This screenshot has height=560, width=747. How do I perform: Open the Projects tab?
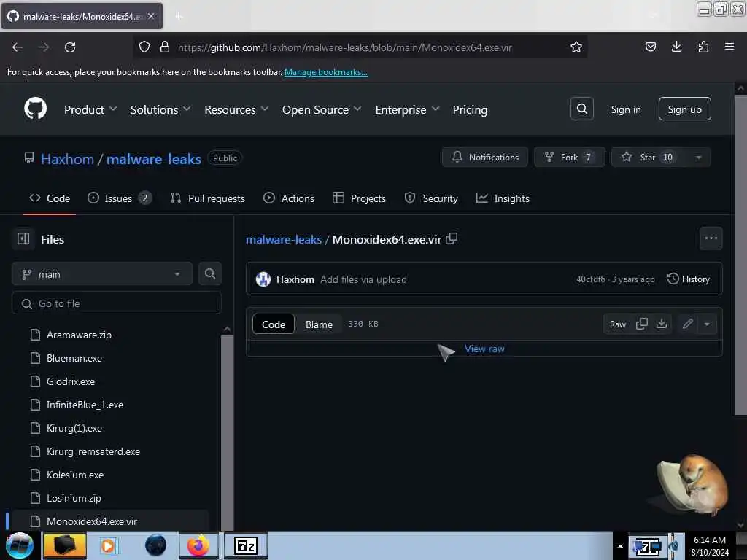tap(359, 198)
